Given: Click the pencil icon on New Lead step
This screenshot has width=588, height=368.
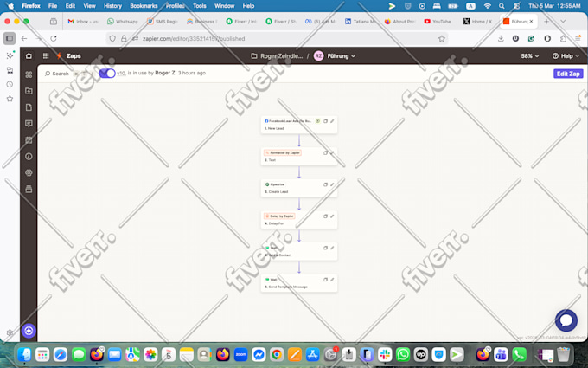Looking at the screenshot, I should tap(332, 121).
